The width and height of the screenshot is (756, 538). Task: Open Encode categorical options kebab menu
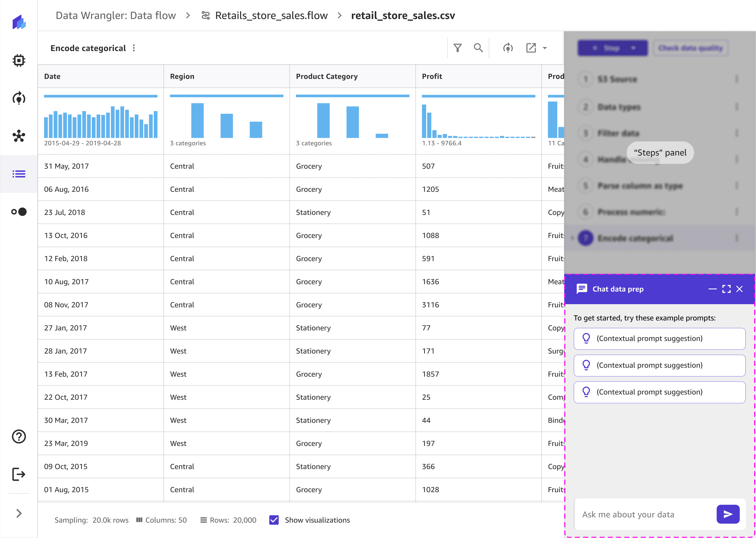(x=134, y=48)
